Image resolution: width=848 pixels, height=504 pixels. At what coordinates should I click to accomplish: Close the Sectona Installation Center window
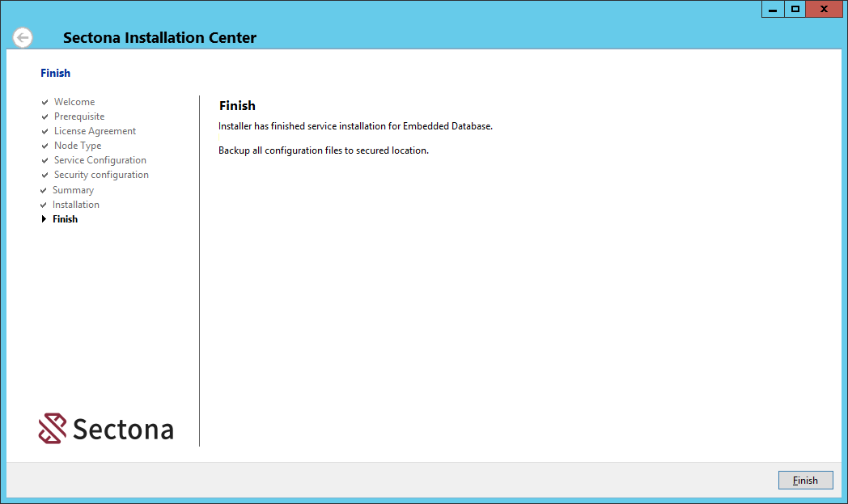click(x=824, y=9)
